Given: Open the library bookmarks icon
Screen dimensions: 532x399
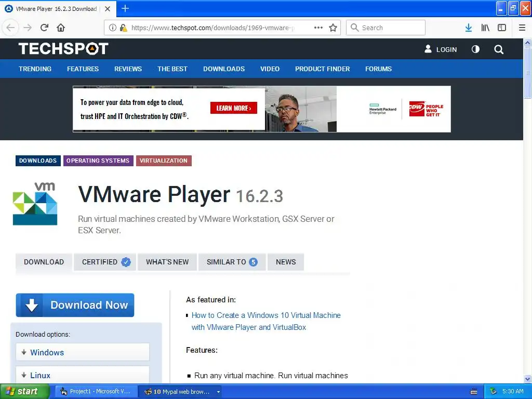Looking at the screenshot, I should pyautogui.click(x=485, y=28).
